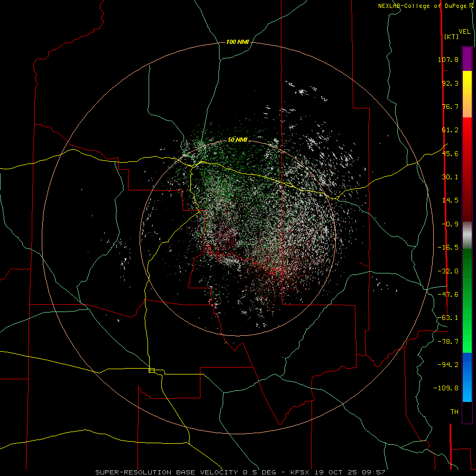476x476 pixels.
Task: Click the VEL legend title
Action: [x=464, y=32]
